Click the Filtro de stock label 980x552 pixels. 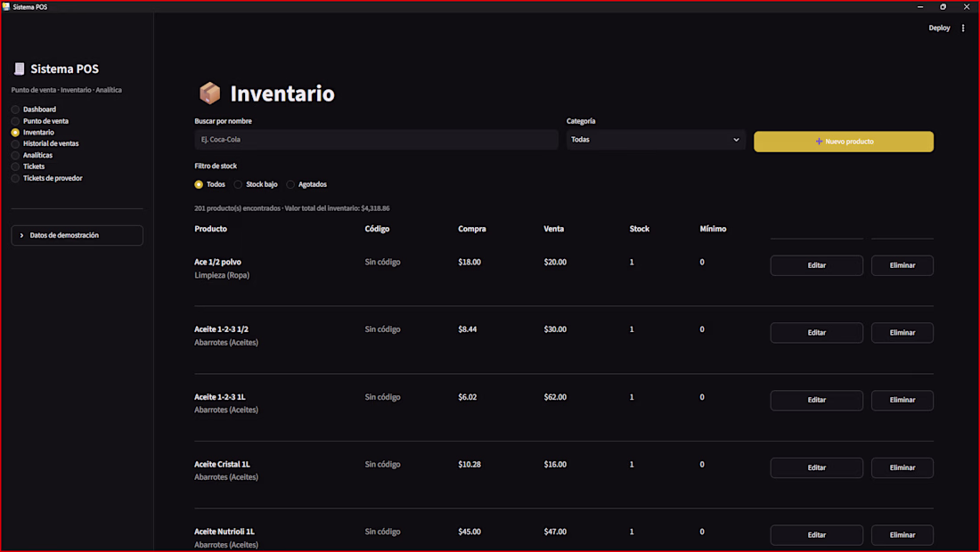point(216,166)
